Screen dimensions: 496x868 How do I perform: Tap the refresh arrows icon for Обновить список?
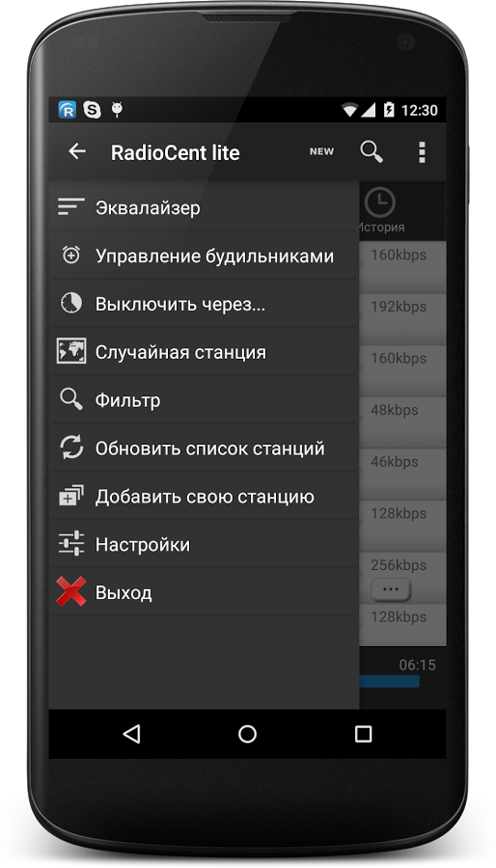tap(71, 448)
